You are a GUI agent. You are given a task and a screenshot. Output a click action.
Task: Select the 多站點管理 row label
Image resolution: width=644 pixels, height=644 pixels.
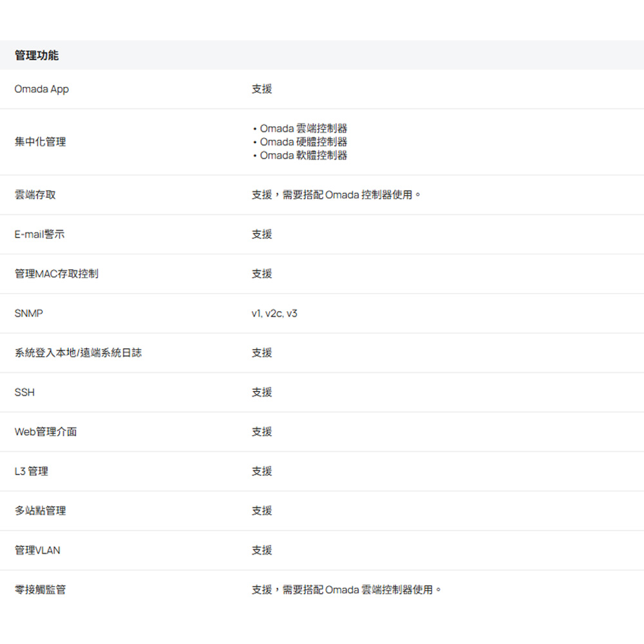point(40,511)
